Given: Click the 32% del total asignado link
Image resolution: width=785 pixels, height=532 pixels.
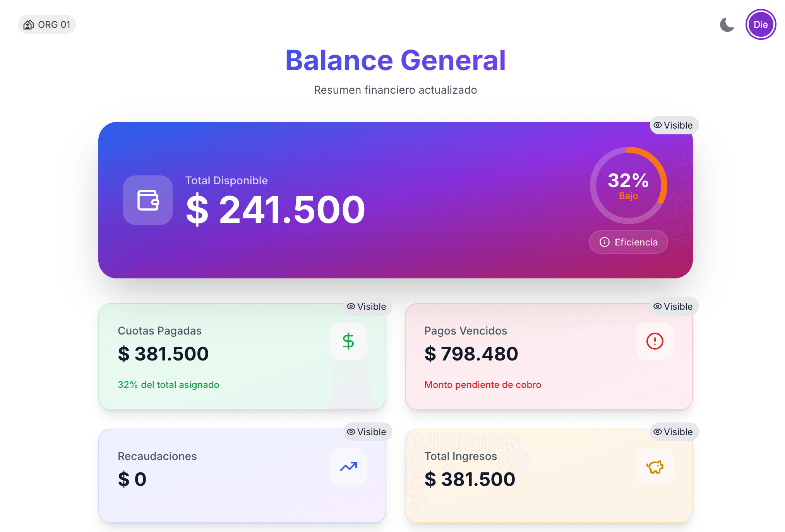Looking at the screenshot, I should [x=168, y=385].
